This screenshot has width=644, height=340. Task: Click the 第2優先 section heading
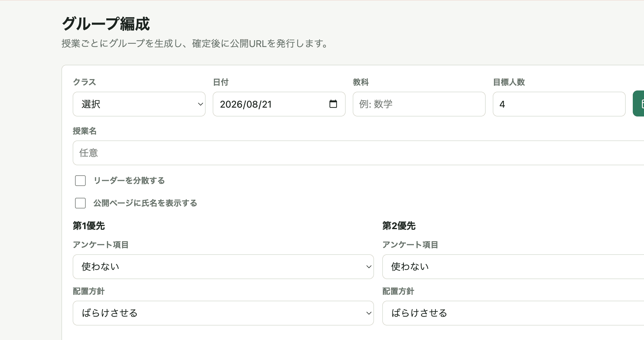pos(399,226)
